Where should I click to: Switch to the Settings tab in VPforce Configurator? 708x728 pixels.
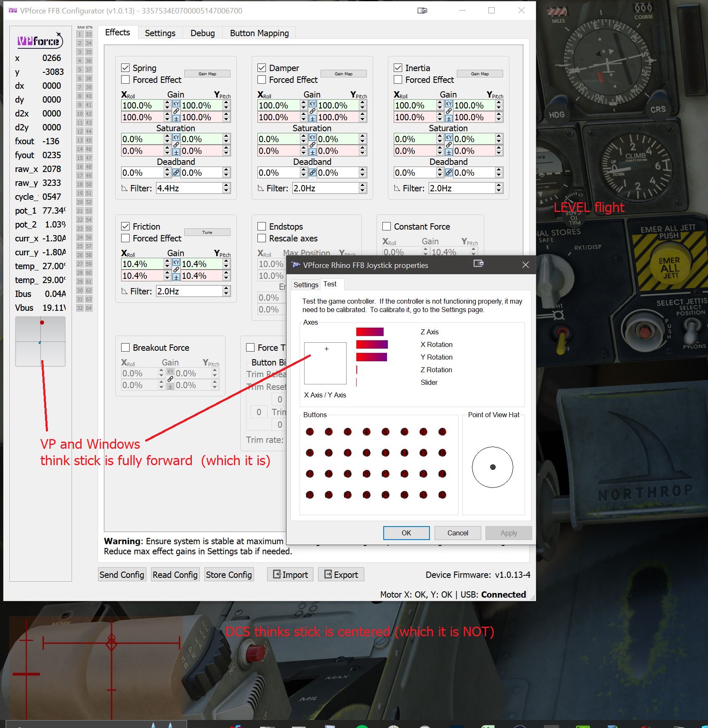160,33
